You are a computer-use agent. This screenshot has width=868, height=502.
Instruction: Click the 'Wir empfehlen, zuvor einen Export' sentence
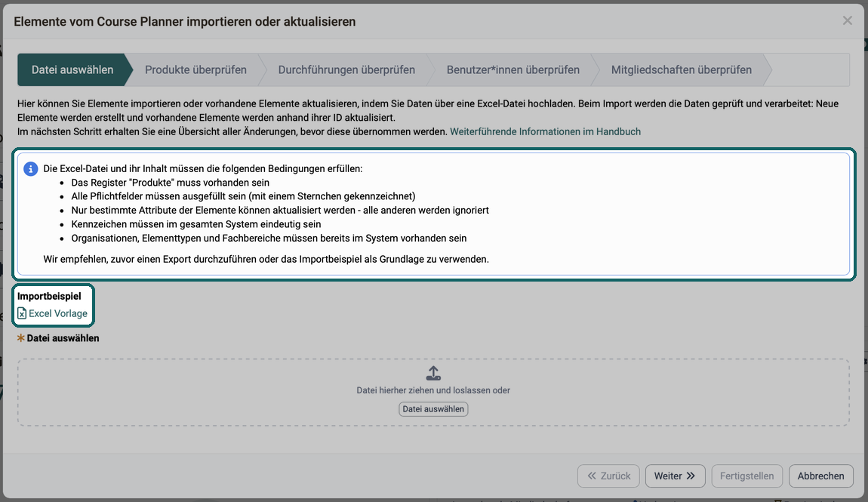pyautogui.click(x=266, y=259)
